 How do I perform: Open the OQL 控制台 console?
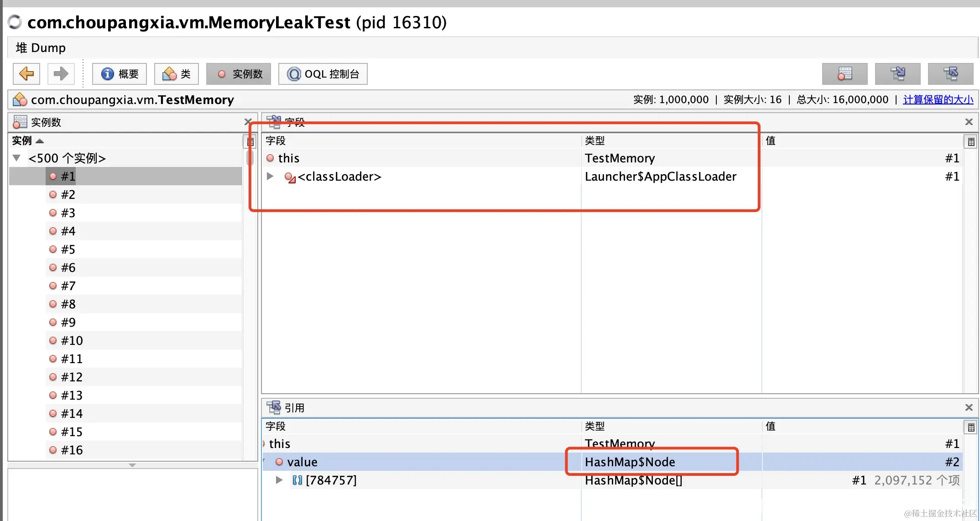[323, 74]
